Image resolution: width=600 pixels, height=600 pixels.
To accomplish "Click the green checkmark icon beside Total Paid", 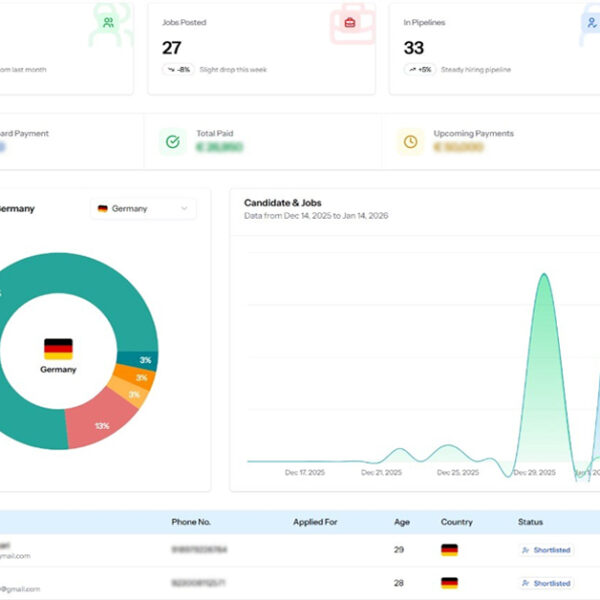I will (173, 142).
